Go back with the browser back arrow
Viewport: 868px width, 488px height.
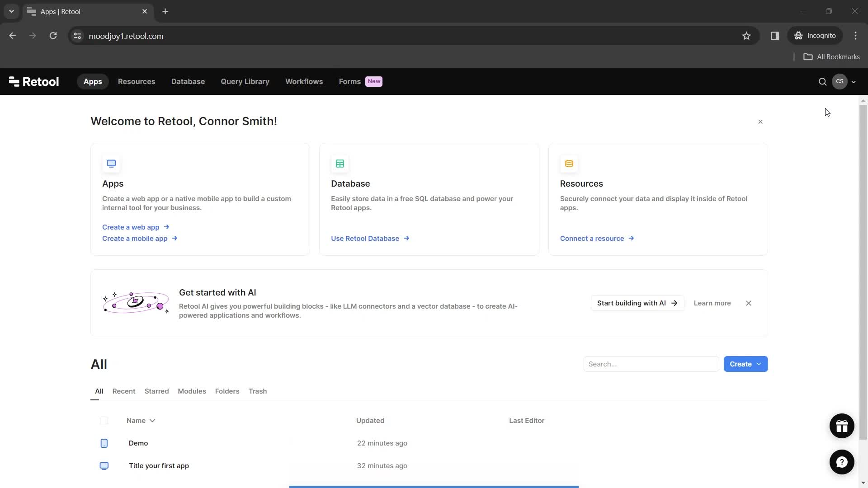tap(13, 36)
